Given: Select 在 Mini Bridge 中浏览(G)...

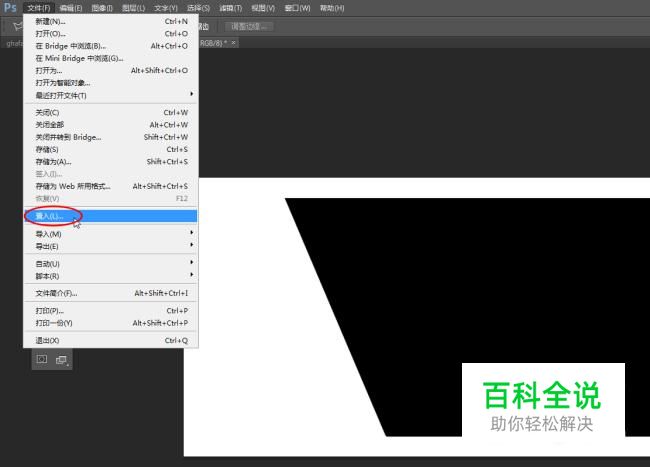Looking at the screenshot, I should (x=111, y=58).
